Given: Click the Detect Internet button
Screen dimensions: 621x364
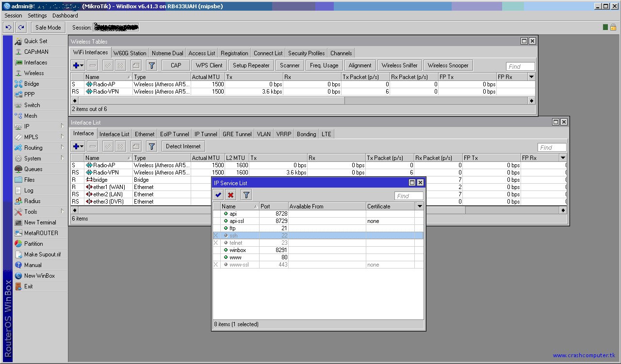Looking at the screenshot, I should (183, 146).
